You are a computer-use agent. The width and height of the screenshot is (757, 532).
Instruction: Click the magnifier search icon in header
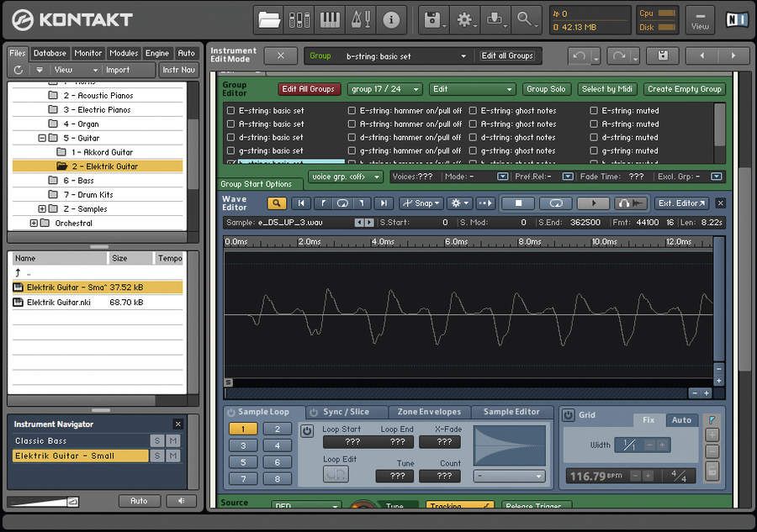click(525, 20)
